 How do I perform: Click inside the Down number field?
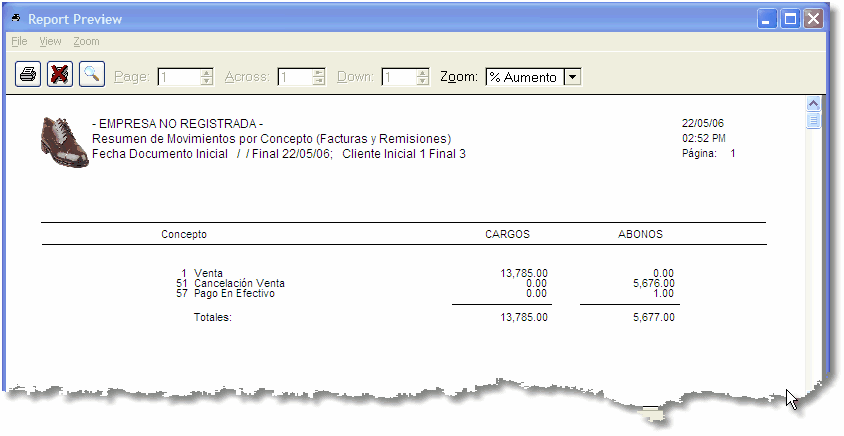tap(397, 77)
